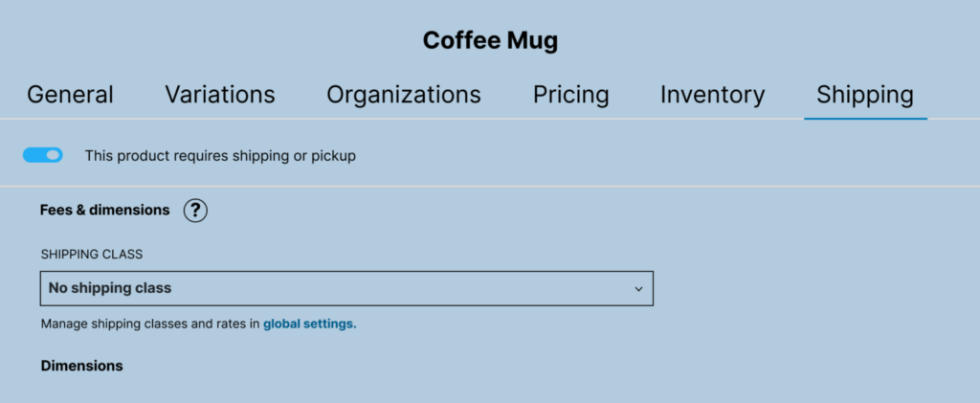
Task: Click the Dimensions section heading
Action: pyautogui.click(x=82, y=366)
